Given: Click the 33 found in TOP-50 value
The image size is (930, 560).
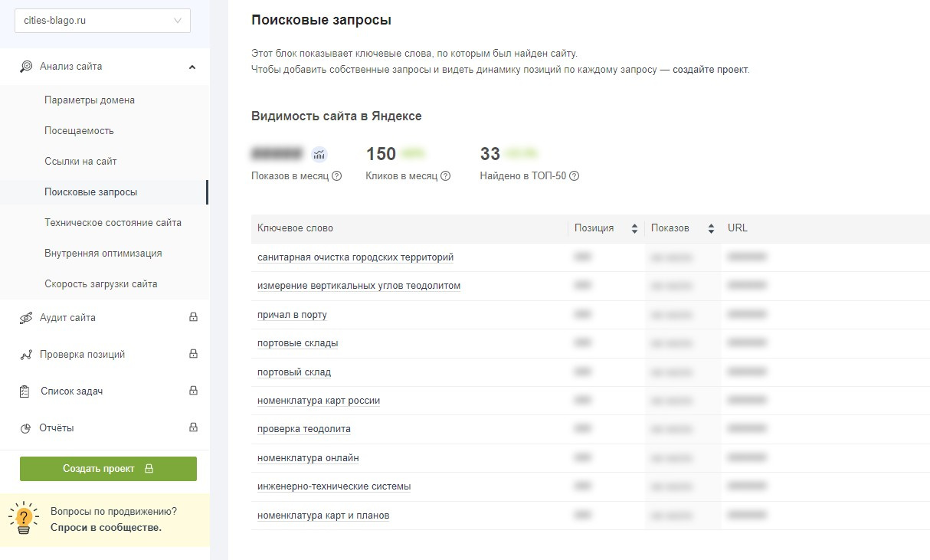Looking at the screenshot, I should pos(490,154).
